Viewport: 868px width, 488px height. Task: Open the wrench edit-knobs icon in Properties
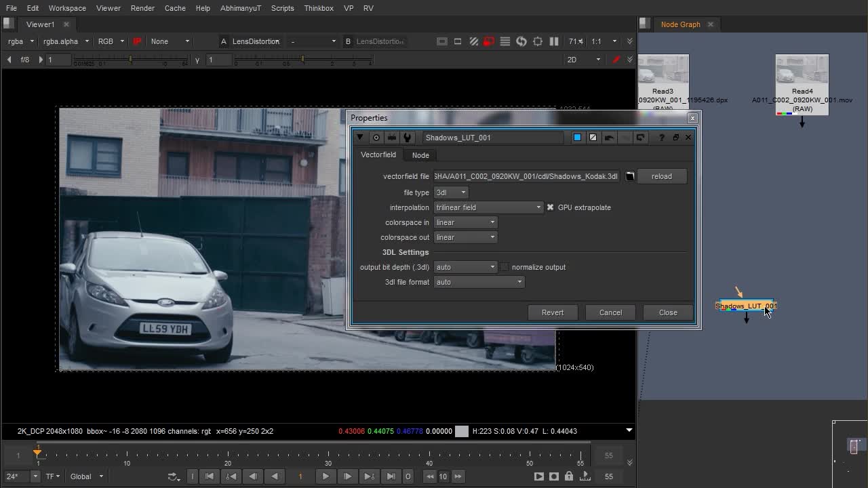tap(408, 138)
